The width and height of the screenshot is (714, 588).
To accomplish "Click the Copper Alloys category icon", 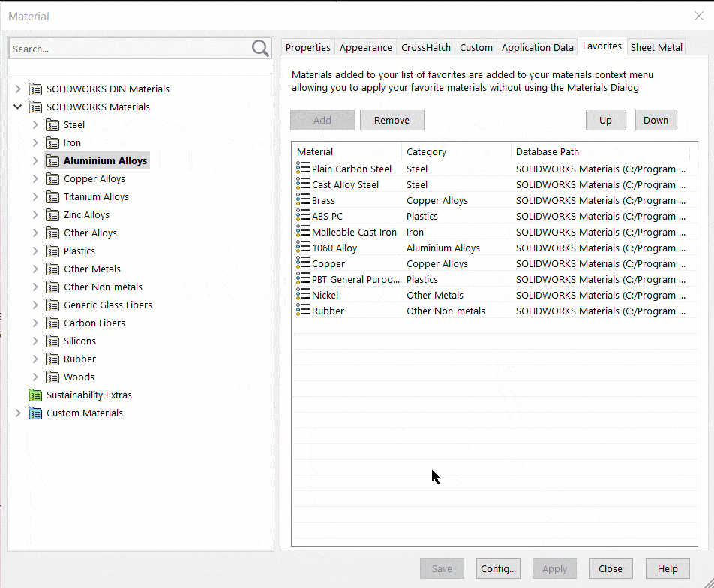I will [52, 179].
